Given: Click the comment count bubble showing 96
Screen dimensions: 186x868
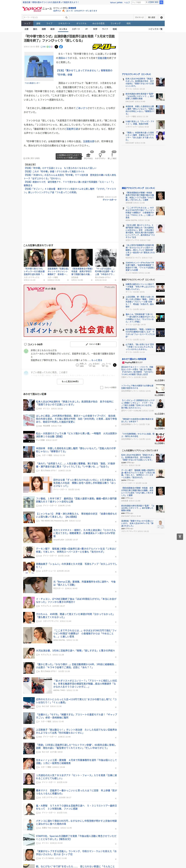Looking at the screenshot, I should [x=43, y=47].
